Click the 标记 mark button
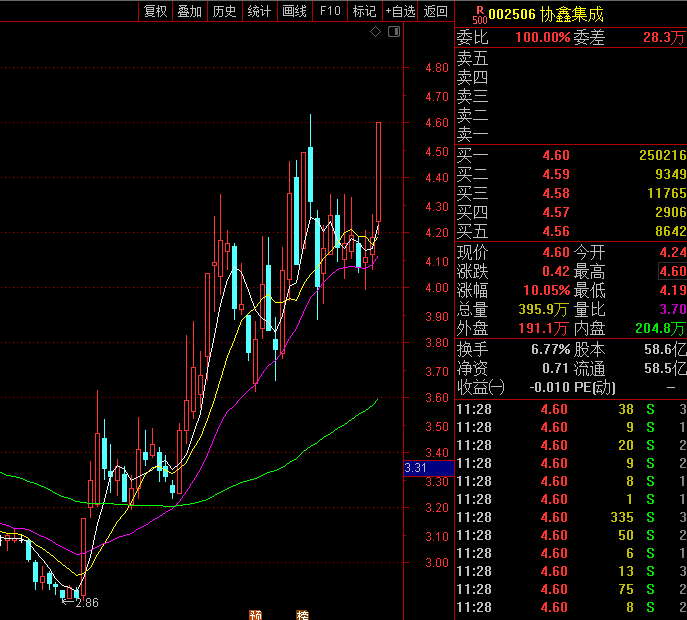 [x=364, y=11]
